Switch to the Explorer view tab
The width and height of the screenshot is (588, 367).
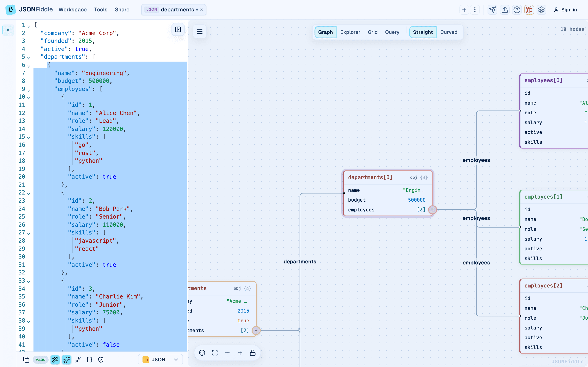[x=350, y=32]
